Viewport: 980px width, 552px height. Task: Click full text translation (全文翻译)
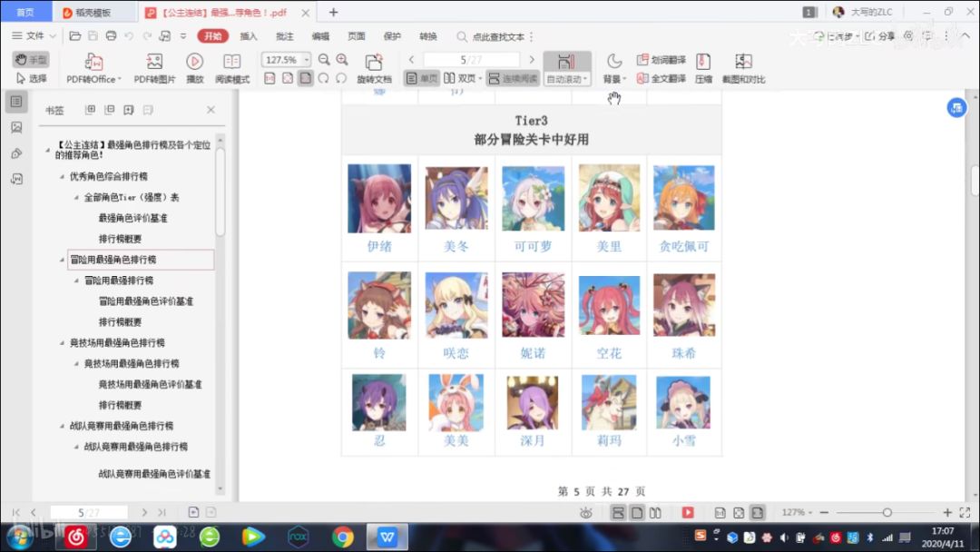[x=661, y=79]
